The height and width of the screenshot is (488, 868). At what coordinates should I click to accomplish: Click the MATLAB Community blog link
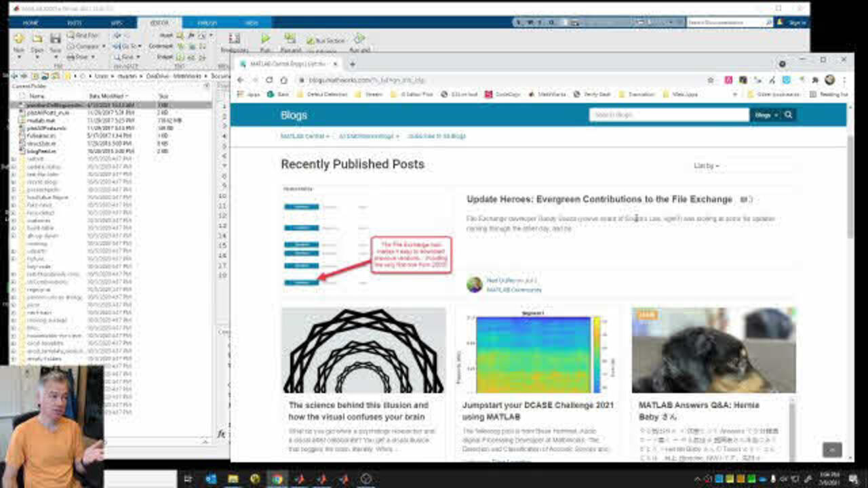(514, 289)
